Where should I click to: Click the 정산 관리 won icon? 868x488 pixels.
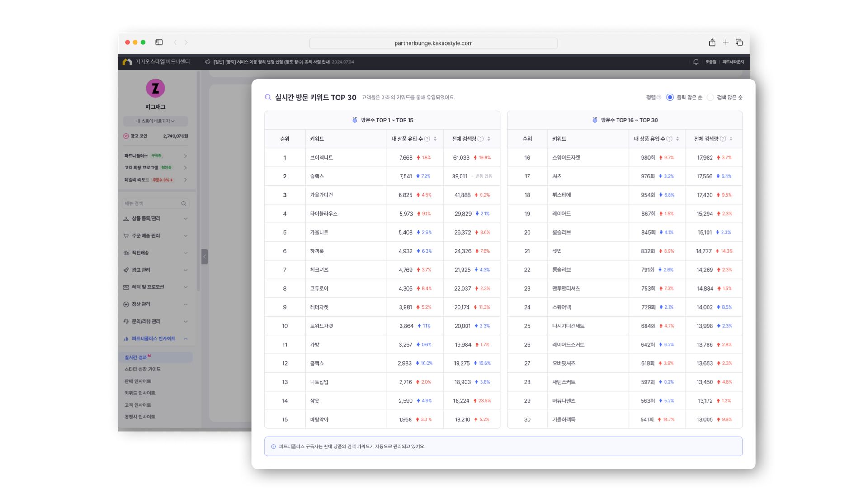126,305
